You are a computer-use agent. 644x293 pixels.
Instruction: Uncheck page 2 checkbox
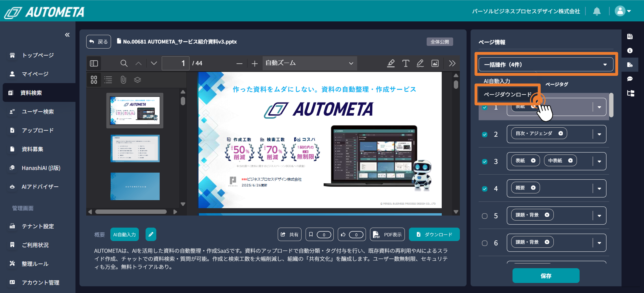[484, 134]
